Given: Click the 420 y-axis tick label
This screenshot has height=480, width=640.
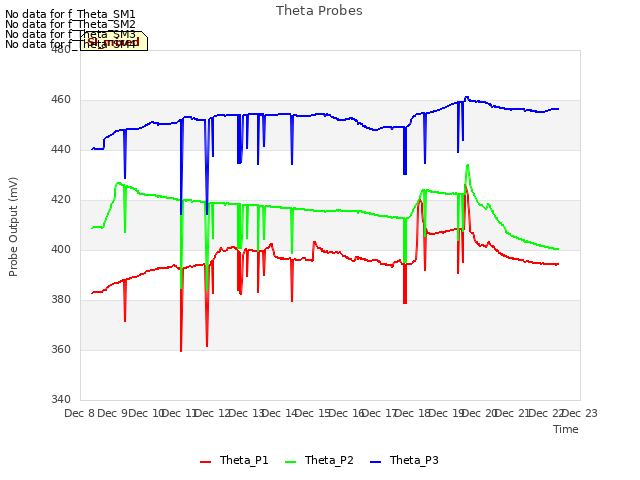Looking at the screenshot, I should coord(61,200).
